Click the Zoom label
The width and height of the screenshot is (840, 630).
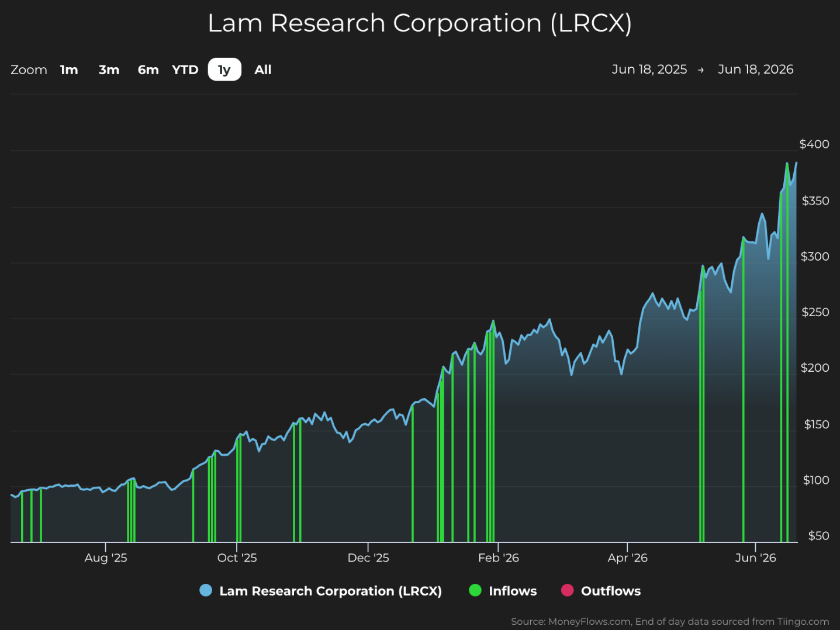[29, 70]
